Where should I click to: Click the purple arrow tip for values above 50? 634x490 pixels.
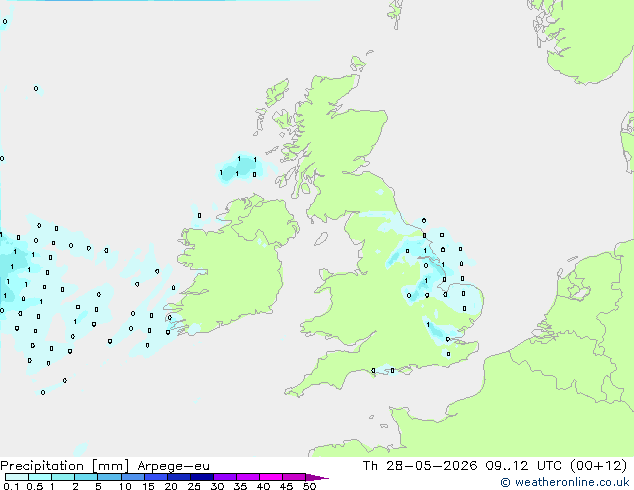click(x=316, y=477)
